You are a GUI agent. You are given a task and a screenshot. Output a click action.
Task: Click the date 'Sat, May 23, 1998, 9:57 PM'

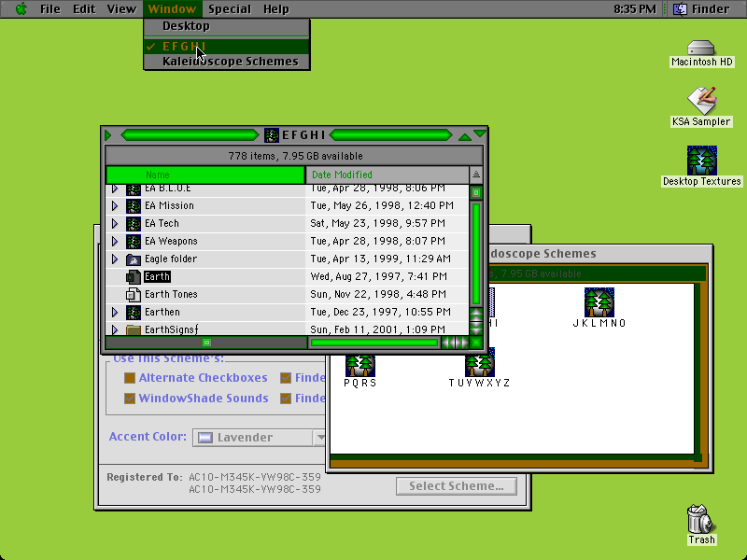coord(378,223)
